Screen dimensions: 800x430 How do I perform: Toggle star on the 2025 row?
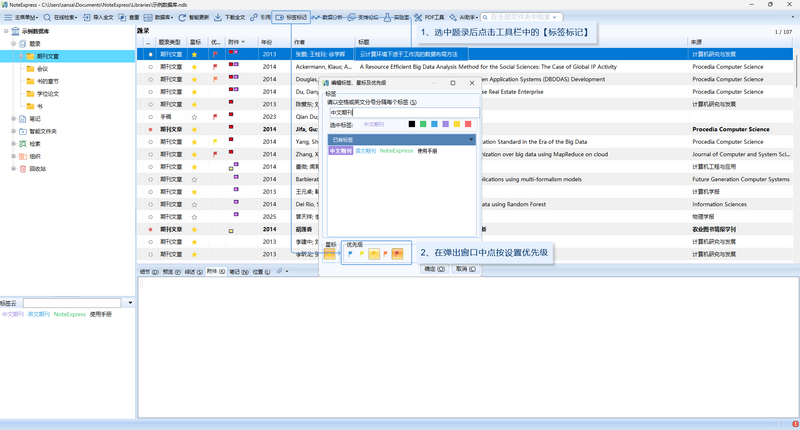[x=194, y=217]
